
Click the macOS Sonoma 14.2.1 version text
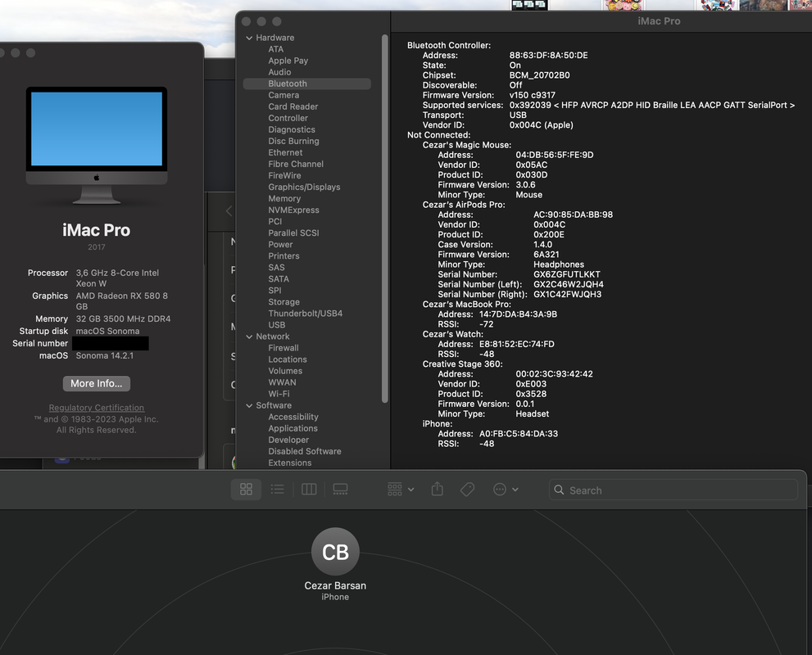point(105,355)
